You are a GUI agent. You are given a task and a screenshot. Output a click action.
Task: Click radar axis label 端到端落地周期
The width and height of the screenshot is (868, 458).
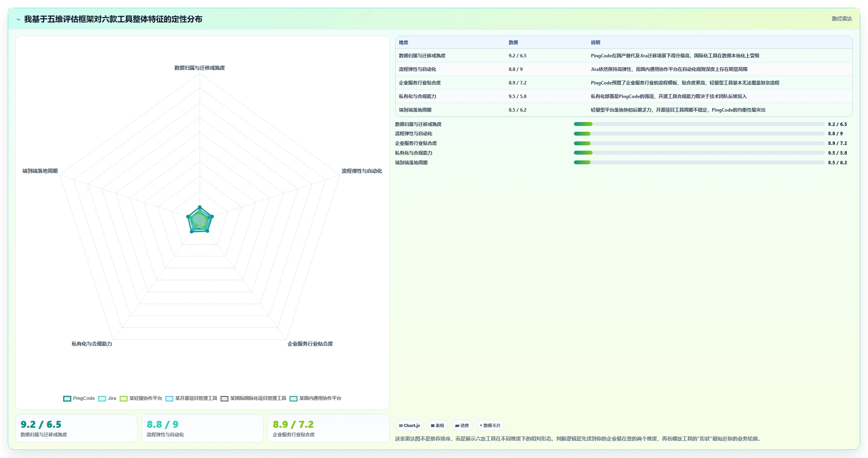pos(40,171)
